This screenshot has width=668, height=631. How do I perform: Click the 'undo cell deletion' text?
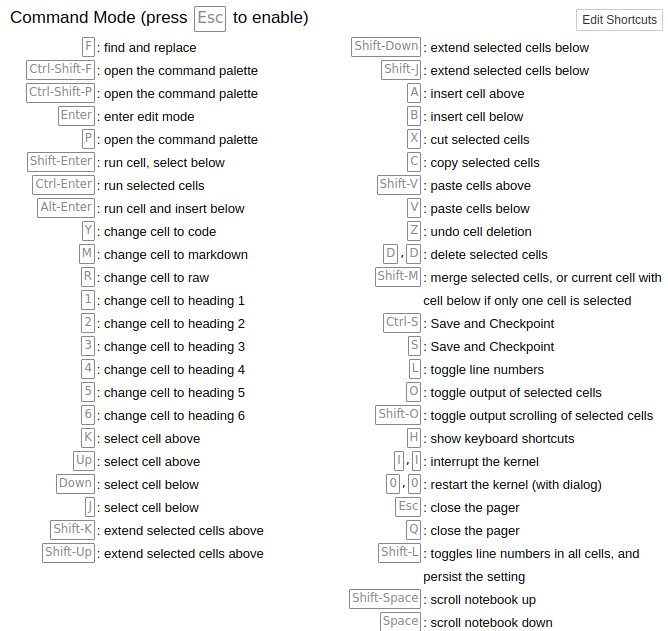click(481, 232)
